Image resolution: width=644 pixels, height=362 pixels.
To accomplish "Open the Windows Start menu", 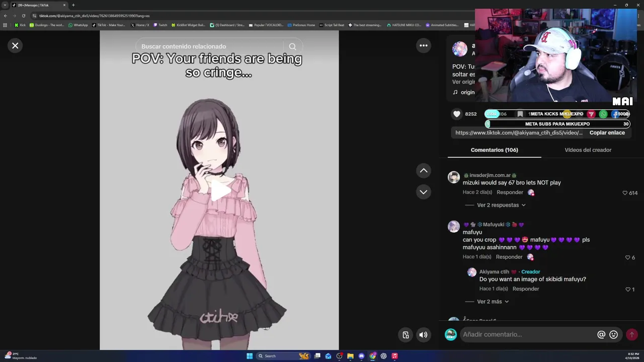I will (x=250, y=356).
